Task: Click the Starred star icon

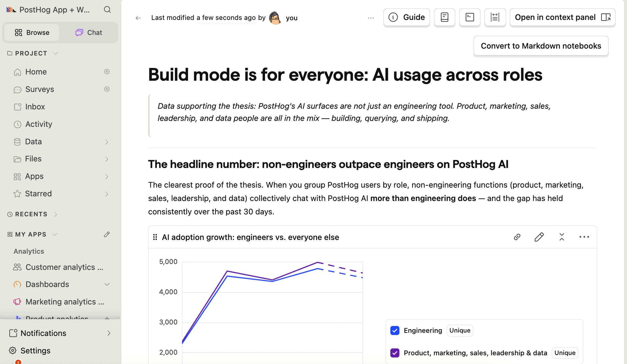Action: click(17, 194)
